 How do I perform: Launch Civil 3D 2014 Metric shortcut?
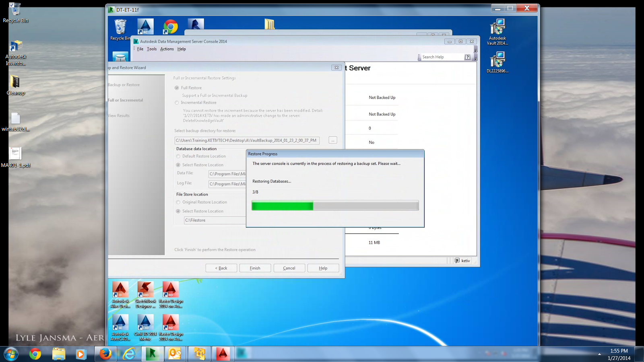145,328
